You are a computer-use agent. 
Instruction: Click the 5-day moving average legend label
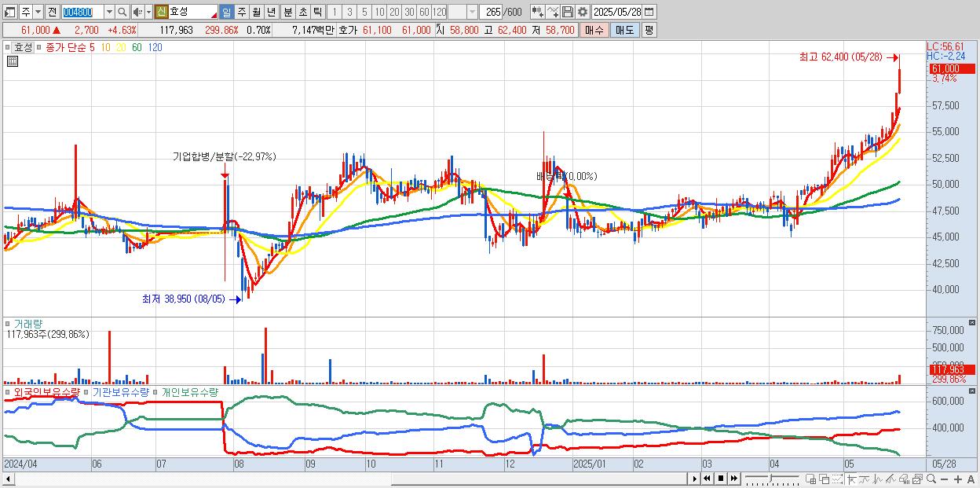coord(93,47)
